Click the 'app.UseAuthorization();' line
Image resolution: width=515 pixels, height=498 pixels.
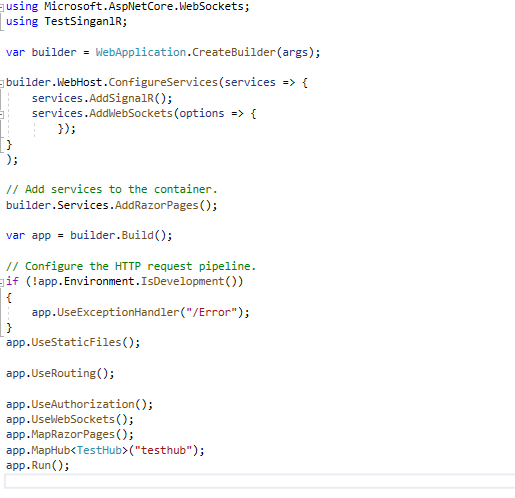click(x=79, y=405)
